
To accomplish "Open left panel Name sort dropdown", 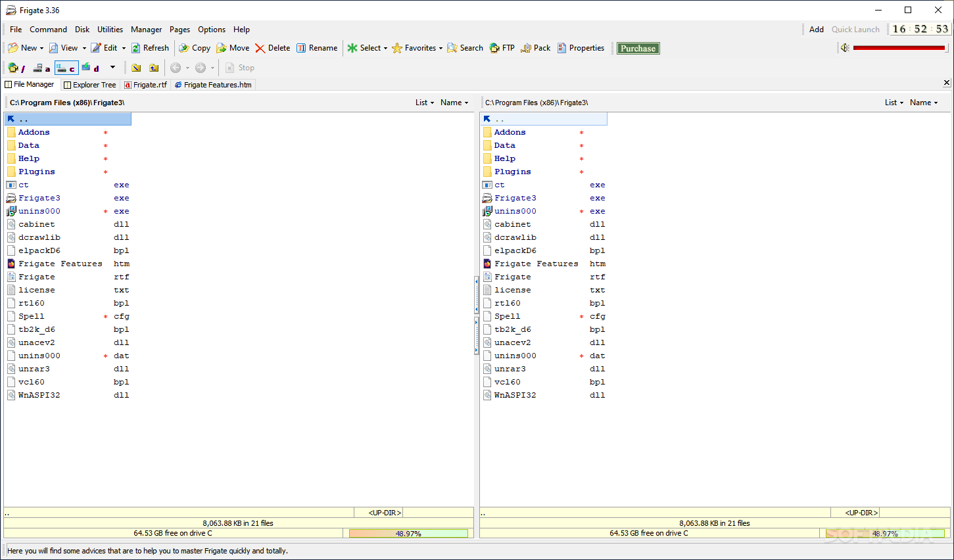I will click(x=454, y=103).
